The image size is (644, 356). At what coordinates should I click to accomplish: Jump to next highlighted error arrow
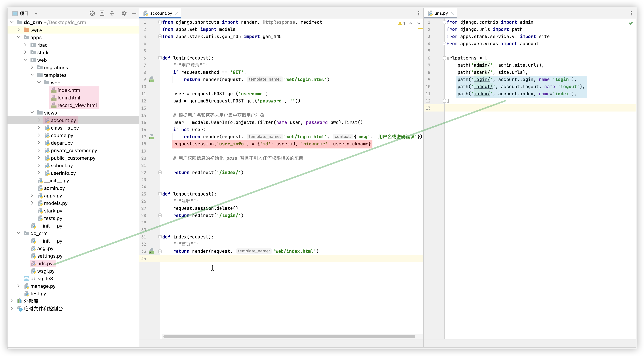pos(419,23)
